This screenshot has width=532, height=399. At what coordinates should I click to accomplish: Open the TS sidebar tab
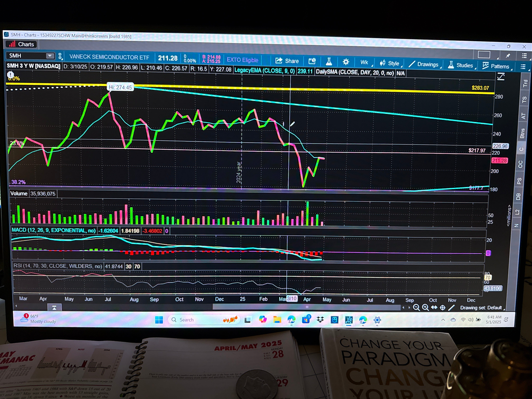(x=524, y=100)
